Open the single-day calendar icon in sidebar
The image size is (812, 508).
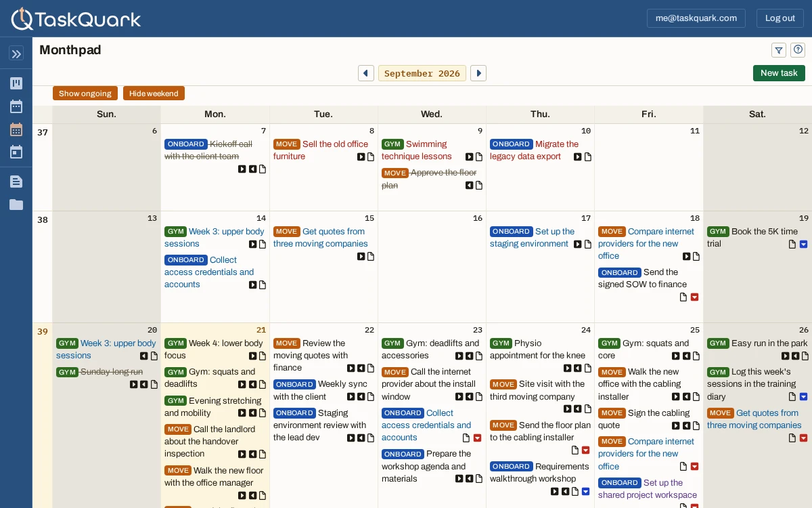click(x=16, y=152)
